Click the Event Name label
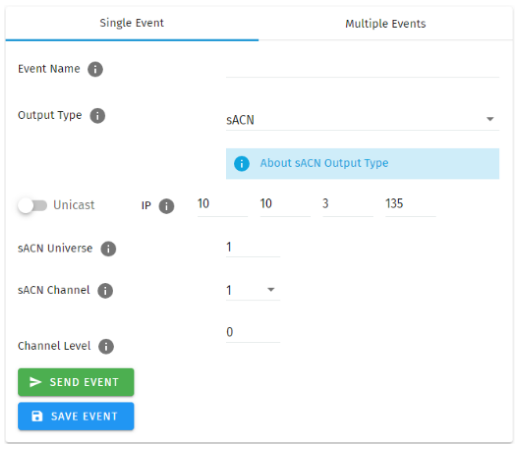The image size is (522, 450). click(49, 69)
